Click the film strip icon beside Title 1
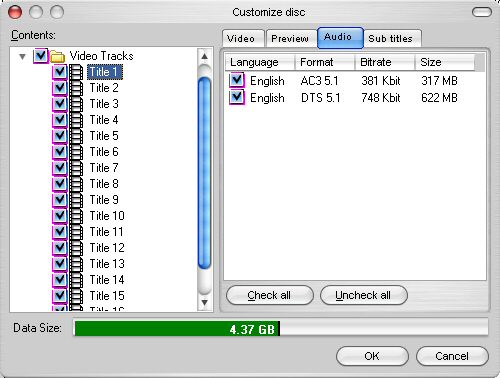500x378 pixels. pos(76,72)
